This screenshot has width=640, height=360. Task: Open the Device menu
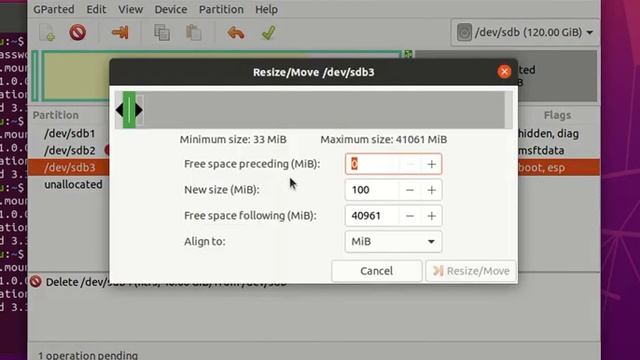coord(171,9)
